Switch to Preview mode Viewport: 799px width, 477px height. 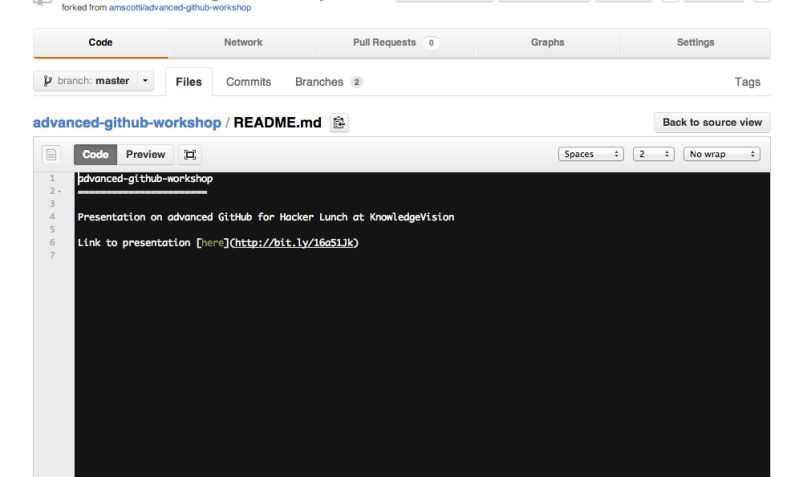tap(145, 154)
